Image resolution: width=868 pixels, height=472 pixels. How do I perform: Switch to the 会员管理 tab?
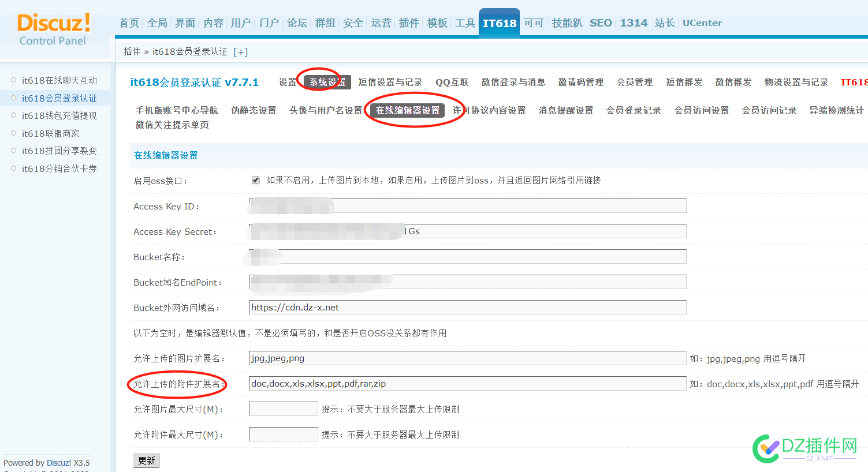[x=635, y=83]
